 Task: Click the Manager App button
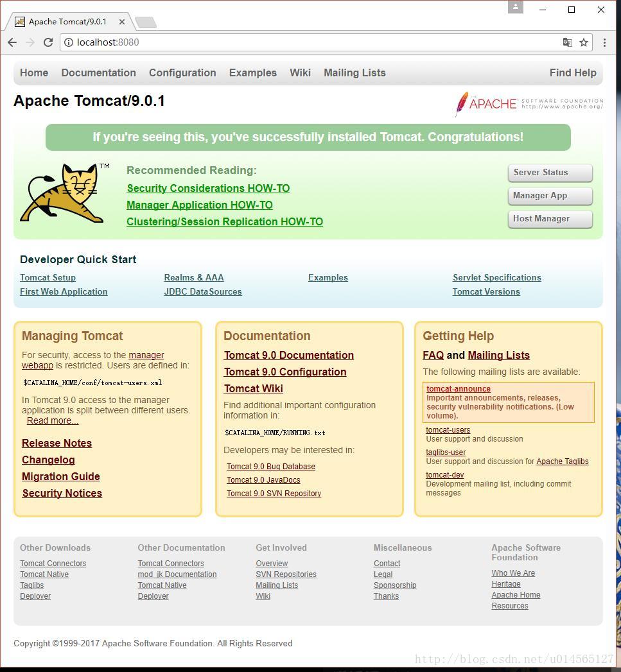point(550,196)
